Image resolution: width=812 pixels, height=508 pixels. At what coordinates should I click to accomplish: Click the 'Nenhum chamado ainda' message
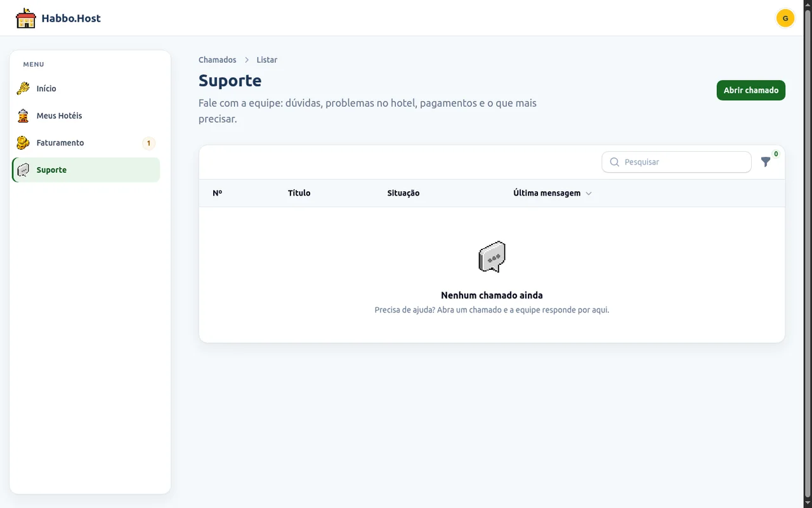(x=492, y=295)
